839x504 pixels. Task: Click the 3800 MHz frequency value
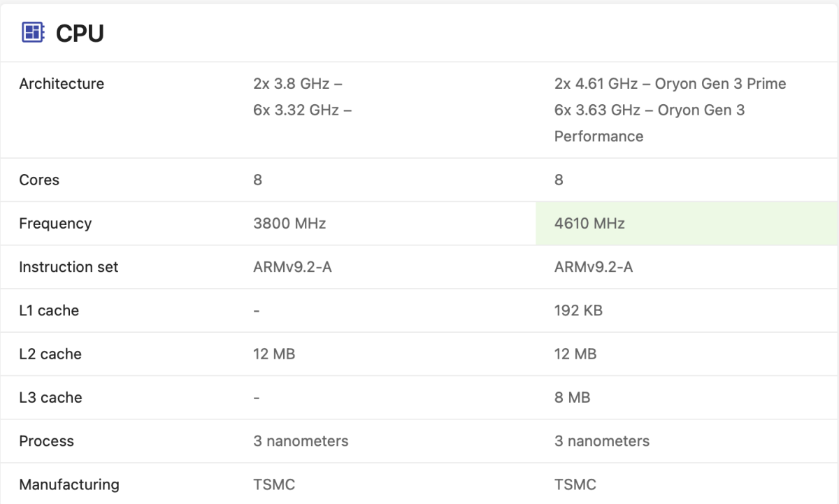pos(289,224)
